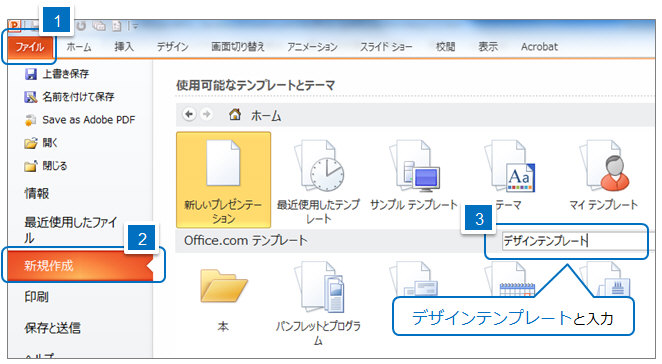Open the サンプル テンプレート category

pyautogui.click(x=414, y=176)
